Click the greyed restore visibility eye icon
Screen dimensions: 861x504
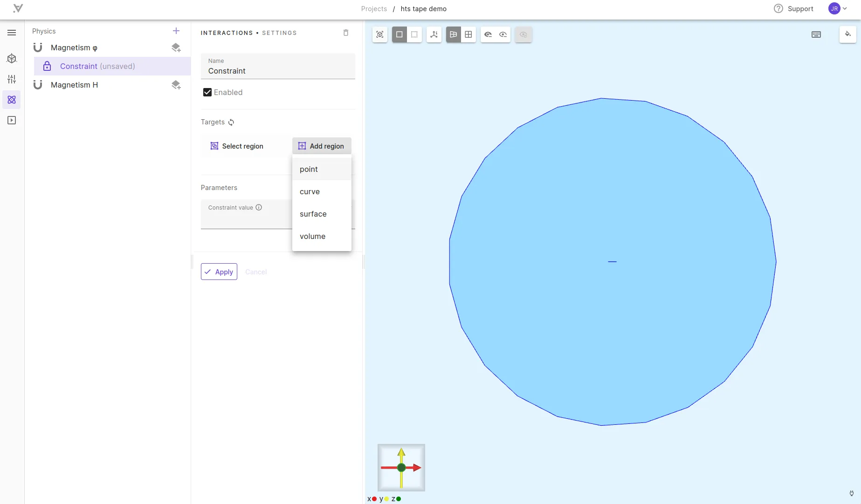[x=523, y=34]
